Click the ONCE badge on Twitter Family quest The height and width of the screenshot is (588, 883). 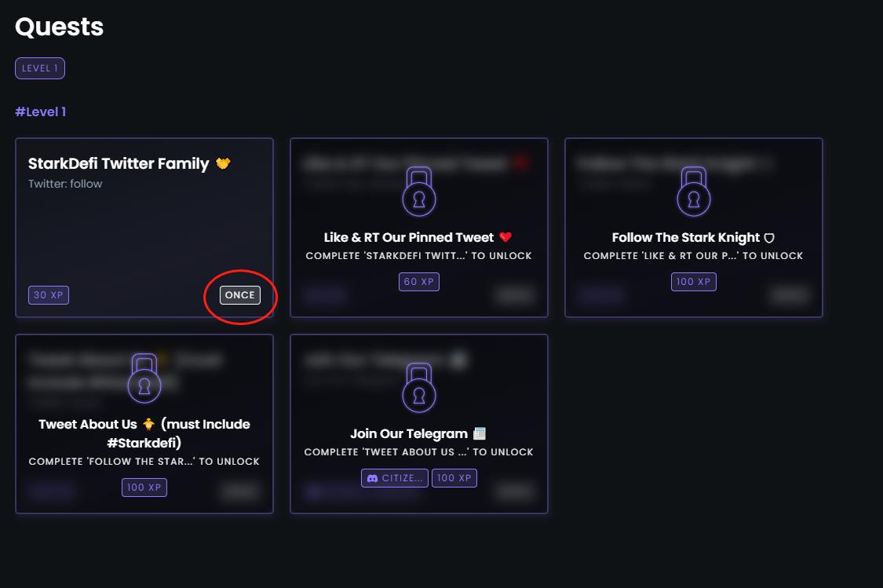(x=239, y=295)
